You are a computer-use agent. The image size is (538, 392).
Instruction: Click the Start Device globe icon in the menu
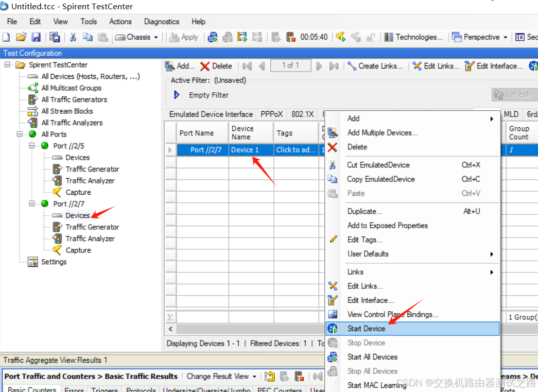coord(333,329)
